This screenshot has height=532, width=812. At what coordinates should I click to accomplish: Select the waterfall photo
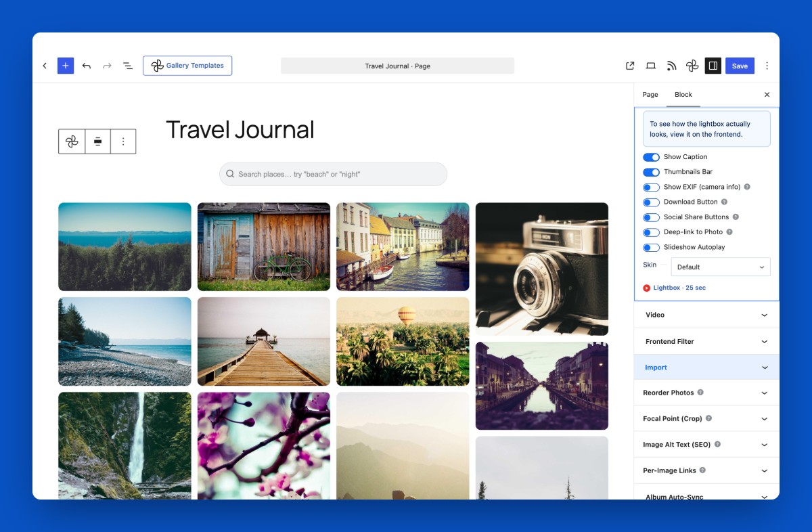pyautogui.click(x=125, y=446)
